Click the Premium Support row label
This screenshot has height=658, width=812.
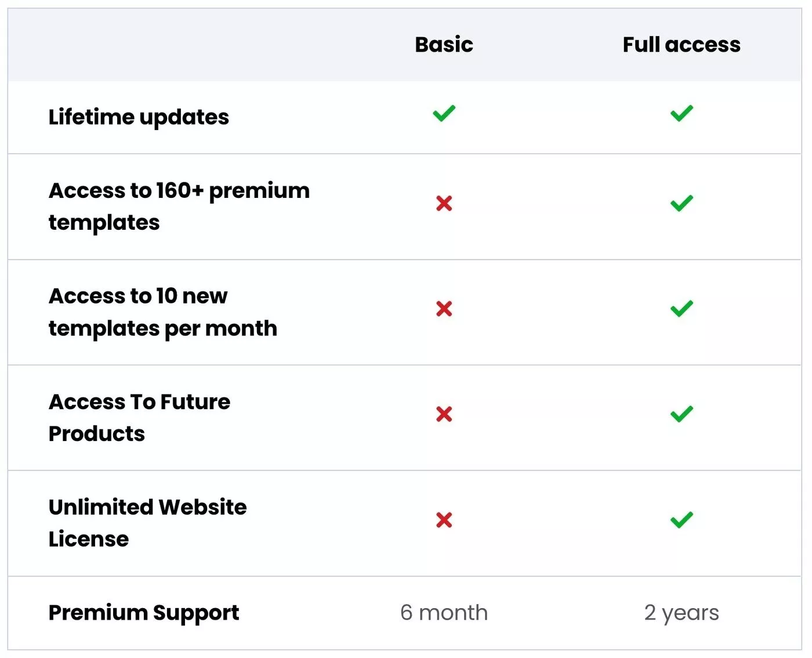[x=144, y=613]
